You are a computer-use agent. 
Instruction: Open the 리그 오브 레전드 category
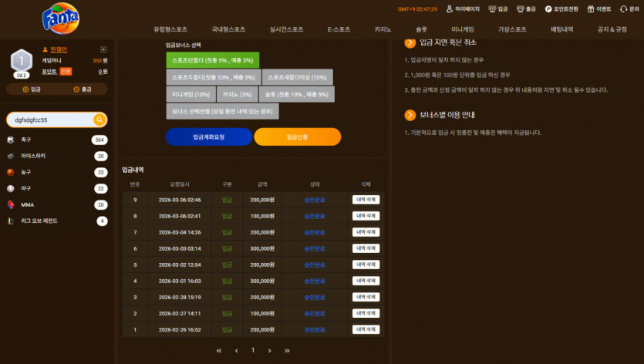(x=57, y=221)
